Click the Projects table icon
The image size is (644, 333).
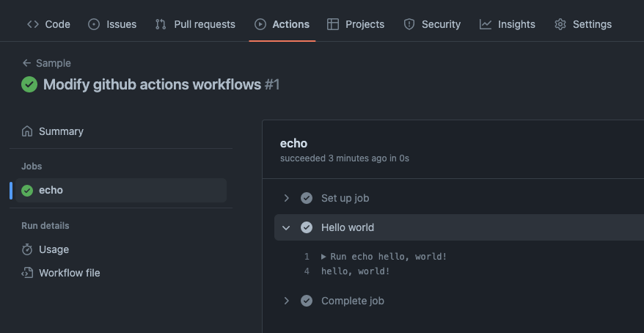pyautogui.click(x=333, y=24)
